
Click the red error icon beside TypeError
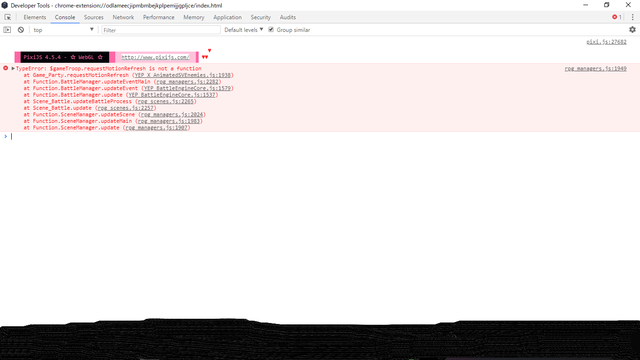(6, 68)
